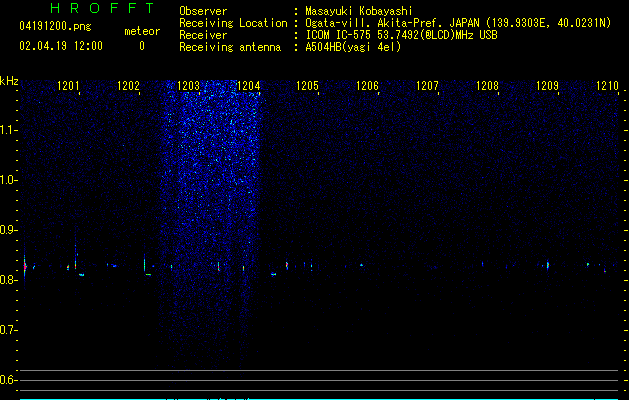Click the 'Receiver' field label
Viewport: 629px width, 400px height.
click(203, 35)
